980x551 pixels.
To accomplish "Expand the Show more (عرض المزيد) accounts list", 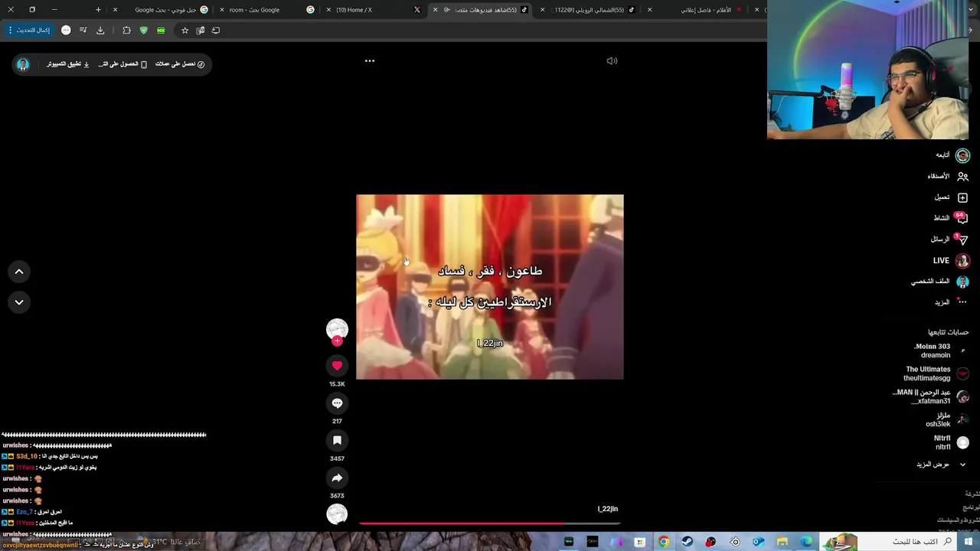I will 942,465.
